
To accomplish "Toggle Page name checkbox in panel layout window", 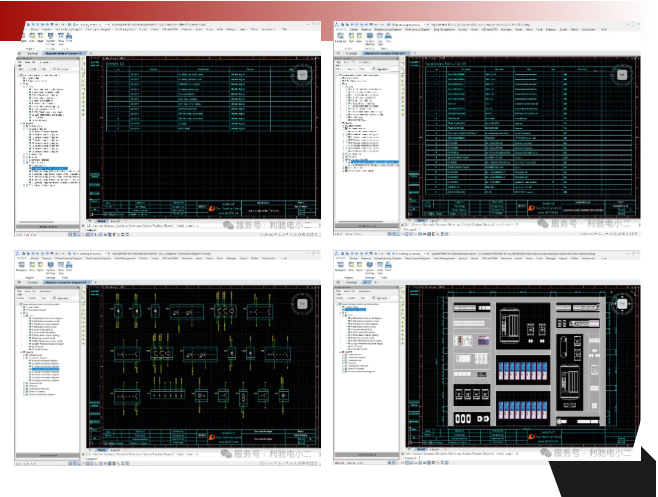I will 373,298.
